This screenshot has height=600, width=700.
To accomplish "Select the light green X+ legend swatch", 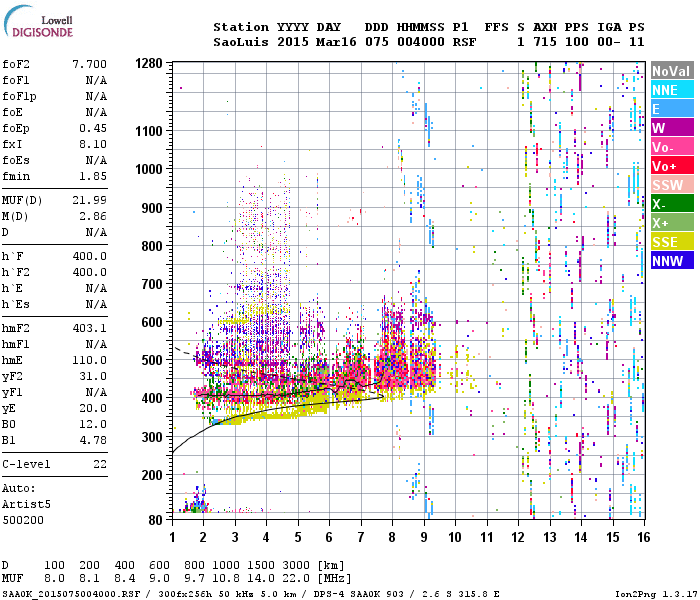I will 672,222.
